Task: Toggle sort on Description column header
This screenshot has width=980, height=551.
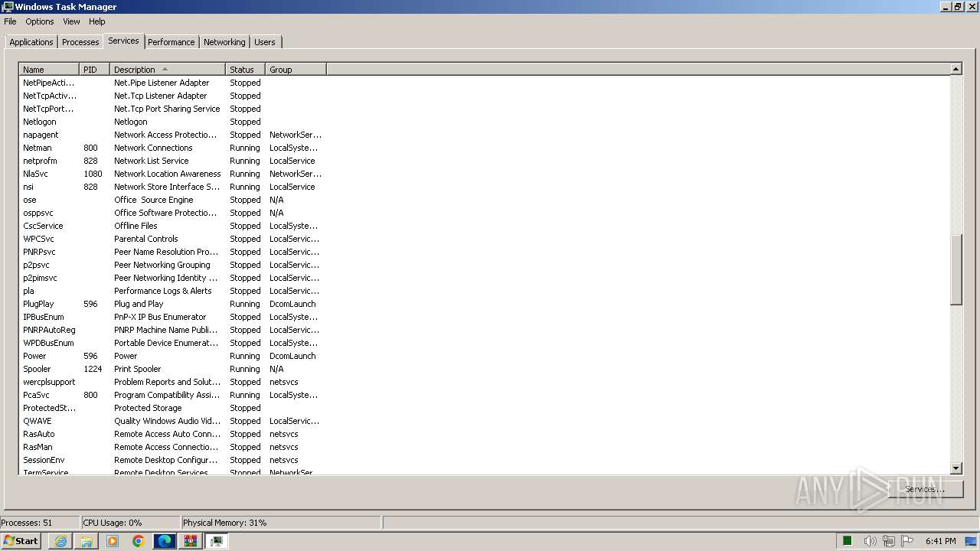Action: (x=168, y=70)
